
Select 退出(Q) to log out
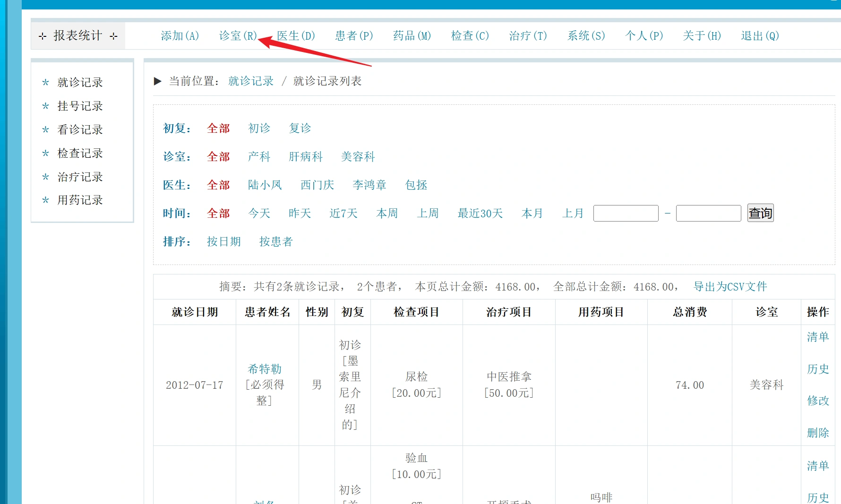click(759, 36)
